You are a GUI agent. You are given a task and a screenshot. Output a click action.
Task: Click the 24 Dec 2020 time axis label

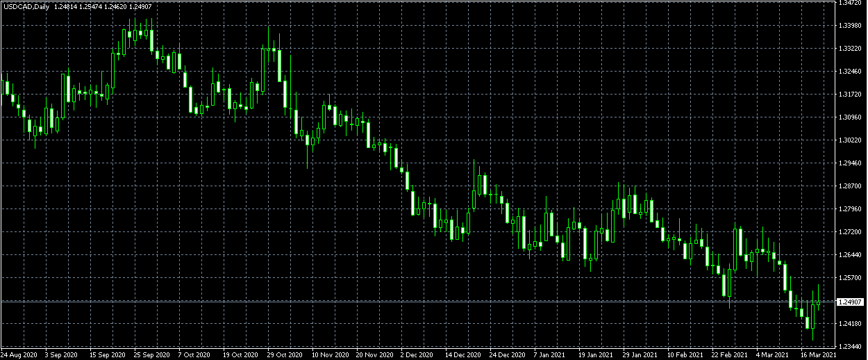[x=506, y=354]
